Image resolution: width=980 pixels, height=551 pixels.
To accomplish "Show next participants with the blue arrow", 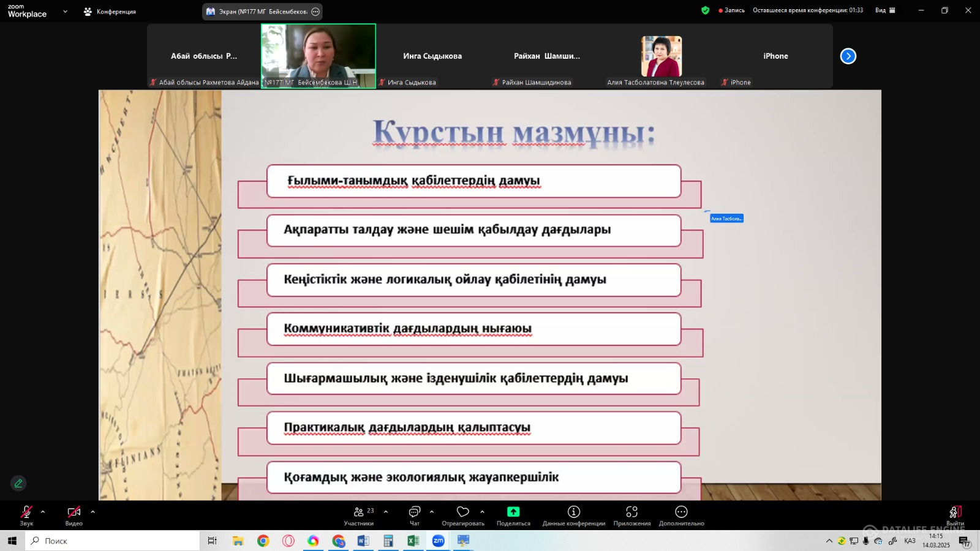I will 848,56.
